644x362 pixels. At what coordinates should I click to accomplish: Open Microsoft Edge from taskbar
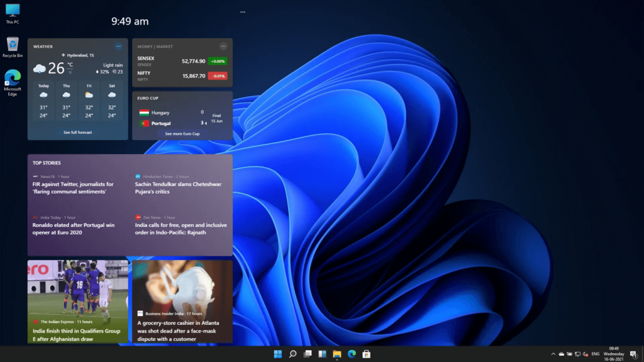(351, 354)
